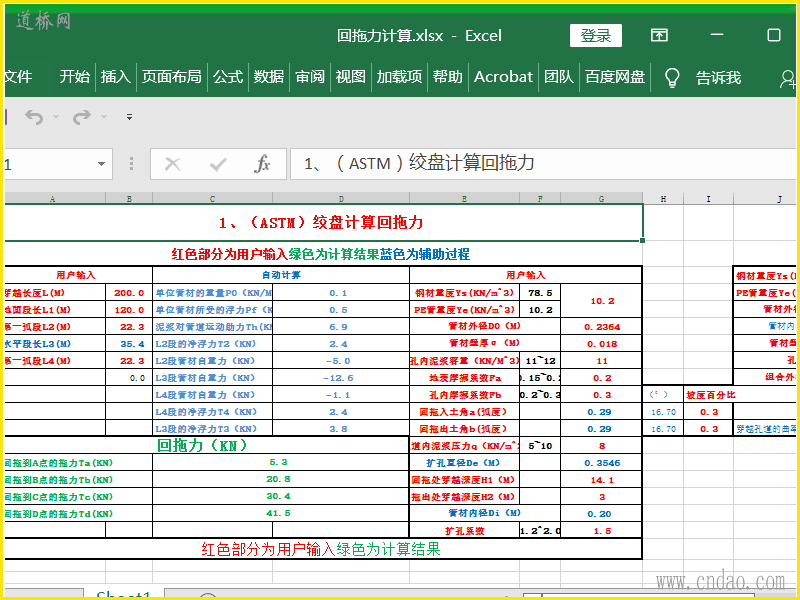800x600 pixels.
Task: Click the 5.3 Ta pullback result cell
Action: point(281,462)
